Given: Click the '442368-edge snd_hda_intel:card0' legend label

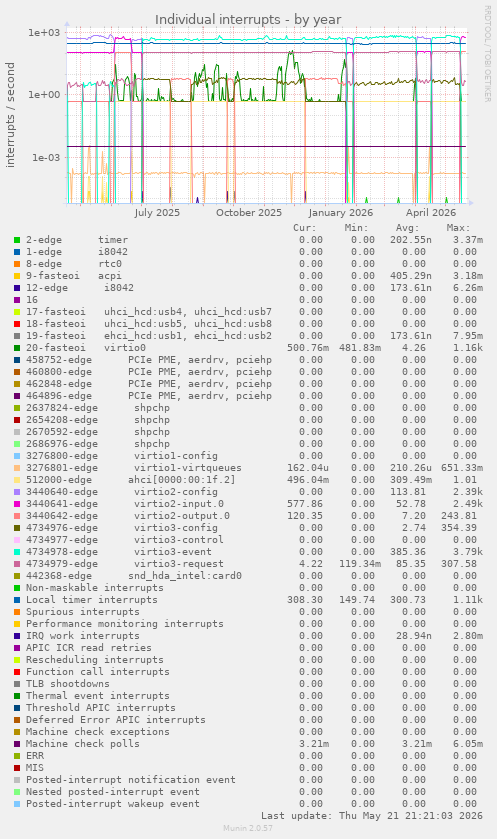Looking at the screenshot, I should (134, 576).
